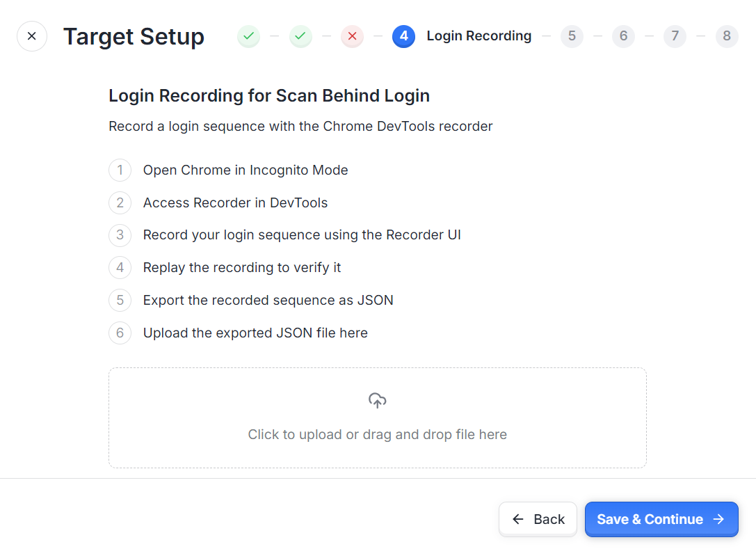The height and width of the screenshot is (549, 756).
Task: Select instruction 6 Upload exported JSON file
Action: point(255,333)
